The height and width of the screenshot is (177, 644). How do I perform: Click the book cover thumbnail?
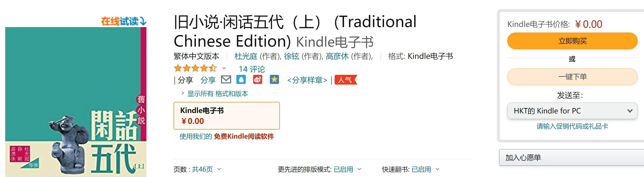(75, 102)
